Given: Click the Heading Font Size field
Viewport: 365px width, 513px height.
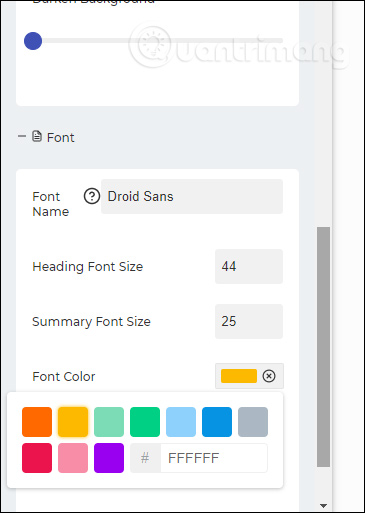Looking at the screenshot, I should 249,266.
